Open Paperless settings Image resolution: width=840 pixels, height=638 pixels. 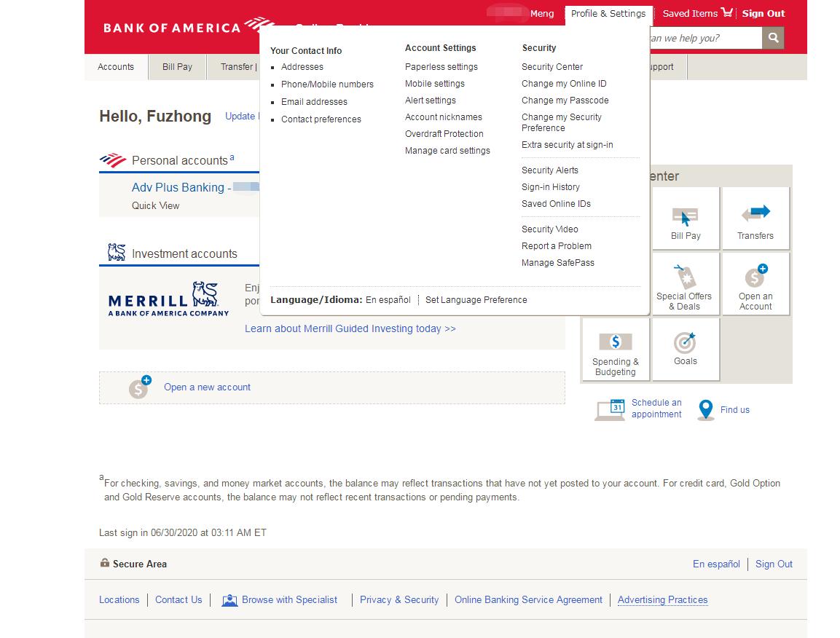(x=441, y=67)
